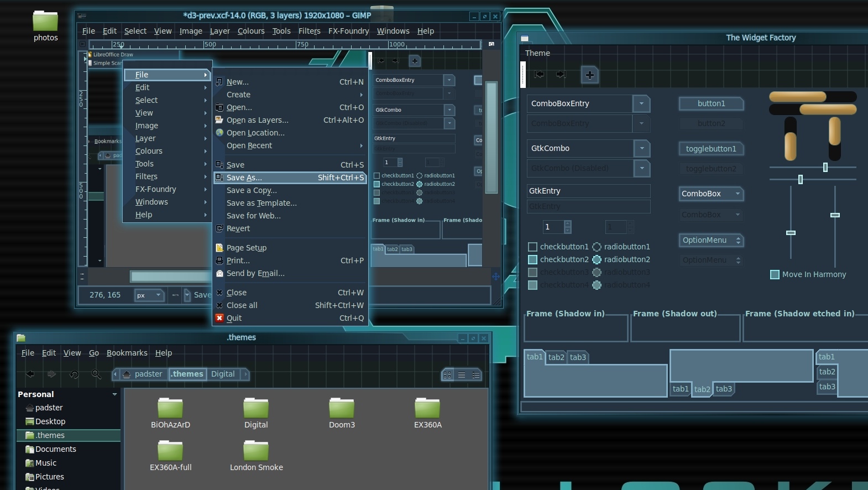Open the px units dropdown in GIMP
Screen dimensions: 868x490
(x=149, y=295)
